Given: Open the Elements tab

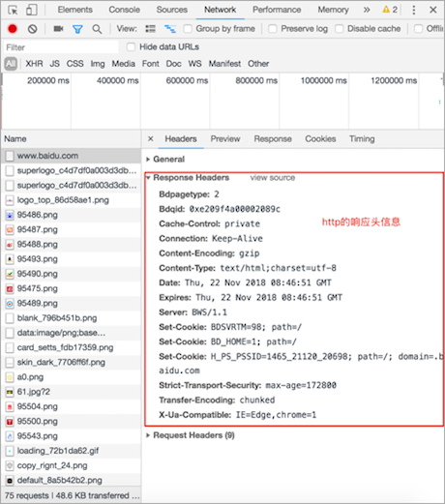Looking at the screenshot, I should click(75, 10).
